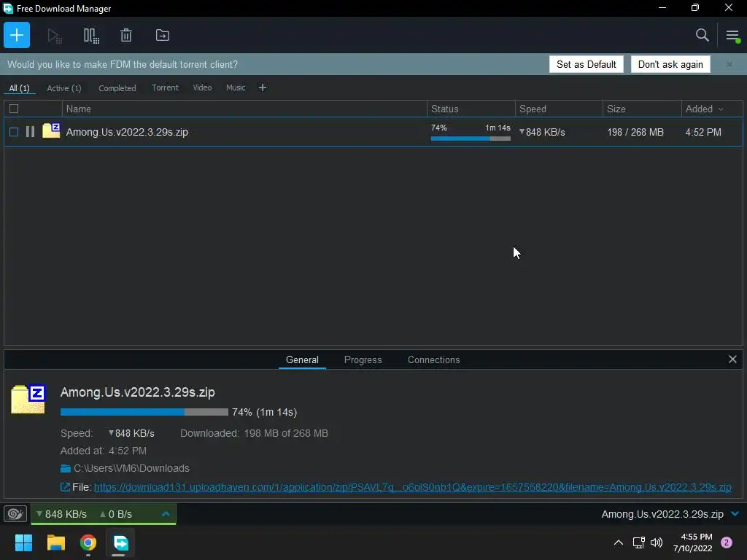Check the Among.Us.v2022.3.29s.zip row checkbox
The height and width of the screenshot is (560, 747).
pyautogui.click(x=14, y=132)
